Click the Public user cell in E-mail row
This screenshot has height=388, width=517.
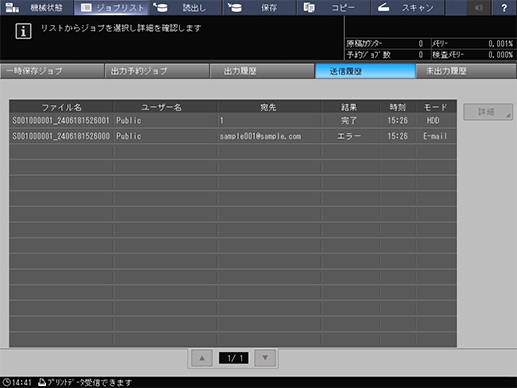166,136
